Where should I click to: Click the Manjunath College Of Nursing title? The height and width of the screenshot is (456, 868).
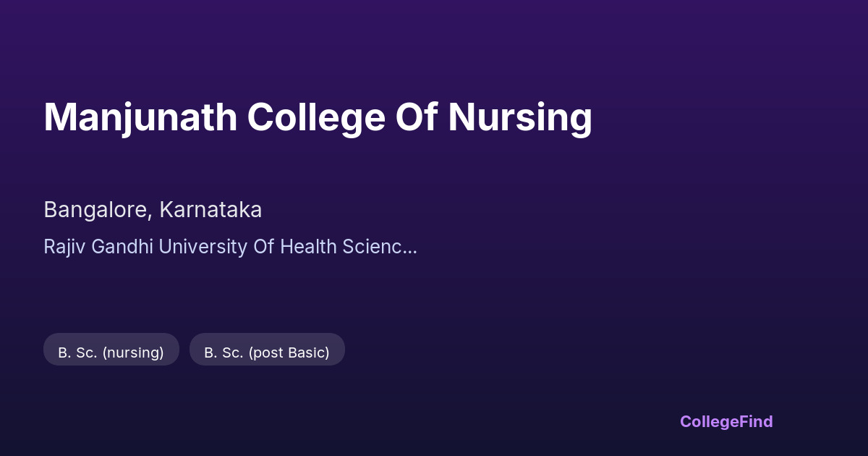coord(318,117)
